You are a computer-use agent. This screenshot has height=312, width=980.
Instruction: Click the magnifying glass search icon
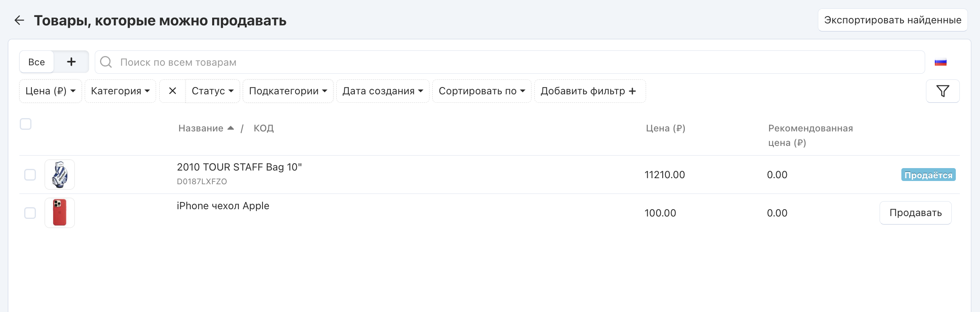point(106,62)
